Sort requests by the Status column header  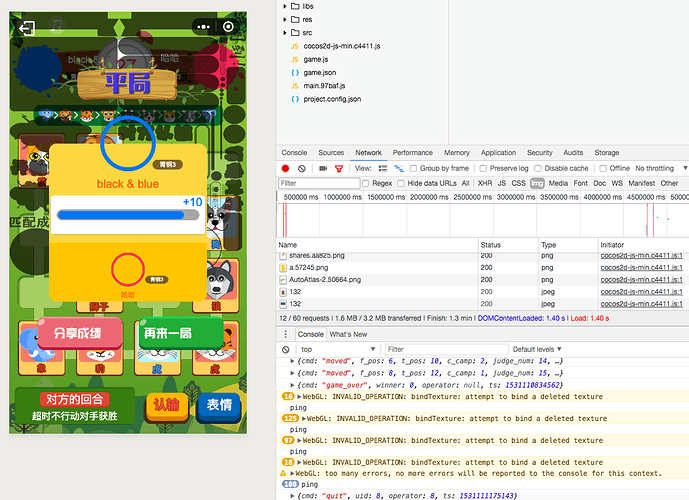click(x=508, y=245)
